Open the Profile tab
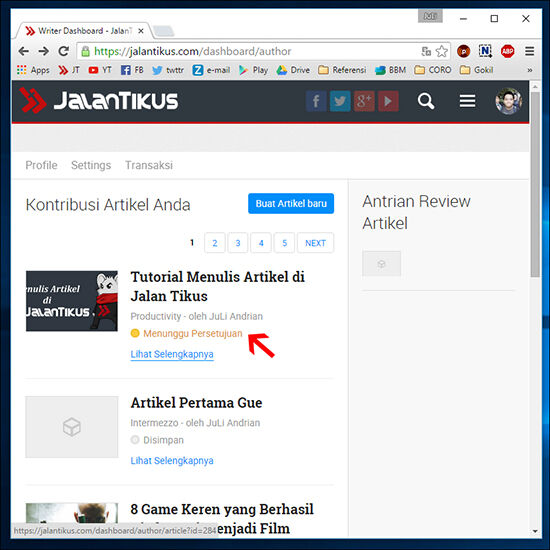The height and width of the screenshot is (550, 550). tap(41, 165)
